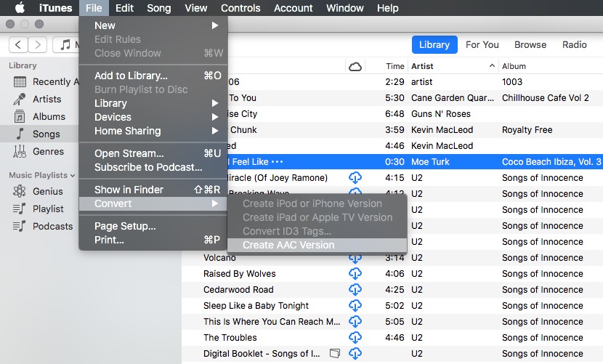The height and width of the screenshot is (364, 603).
Task: Click the Cloud status column header icon
Action: coord(355,67)
